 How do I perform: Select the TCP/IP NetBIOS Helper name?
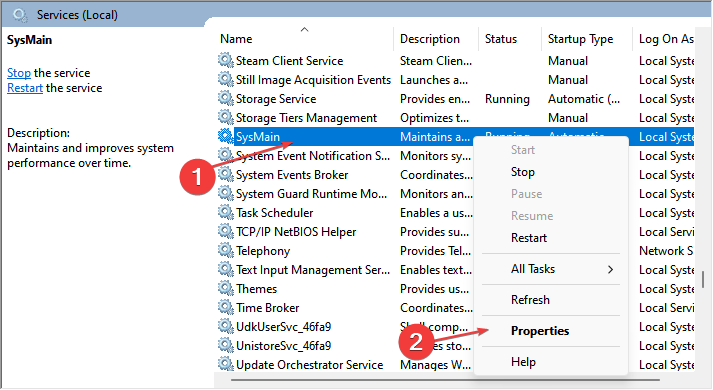tap(296, 232)
